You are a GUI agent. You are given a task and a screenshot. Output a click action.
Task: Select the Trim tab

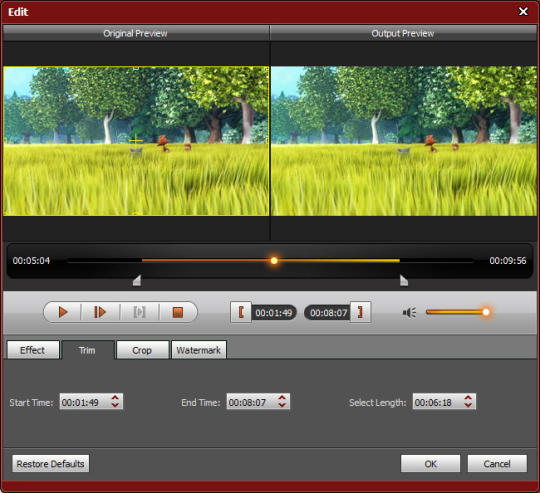87,350
